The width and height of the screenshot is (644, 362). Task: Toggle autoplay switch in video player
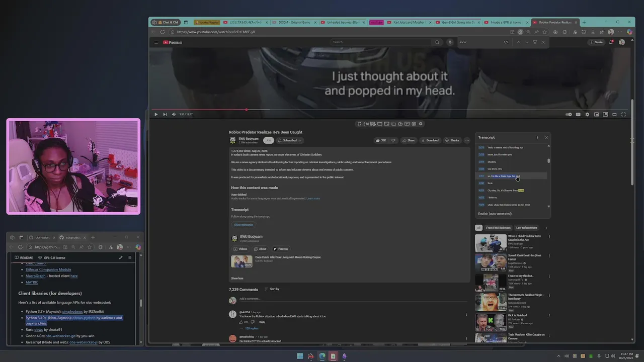[x=569, y=115]
